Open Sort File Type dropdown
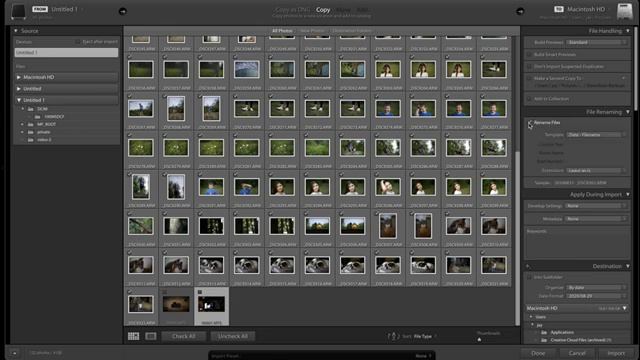This screenshot has width=640, height=360. [424, 336]
